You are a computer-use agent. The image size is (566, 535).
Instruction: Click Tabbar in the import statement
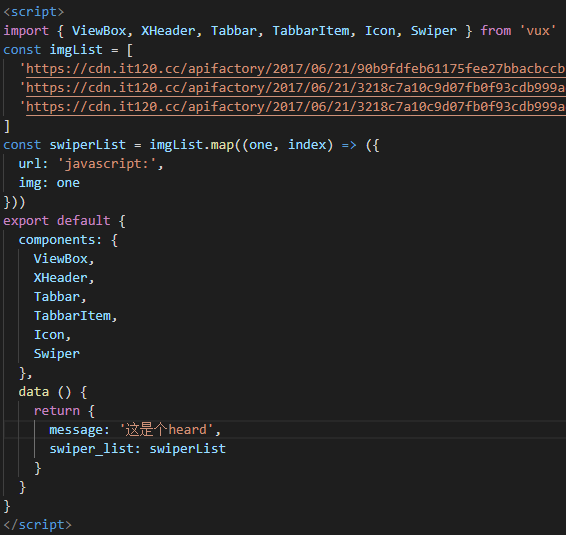(x=234, y=31)
